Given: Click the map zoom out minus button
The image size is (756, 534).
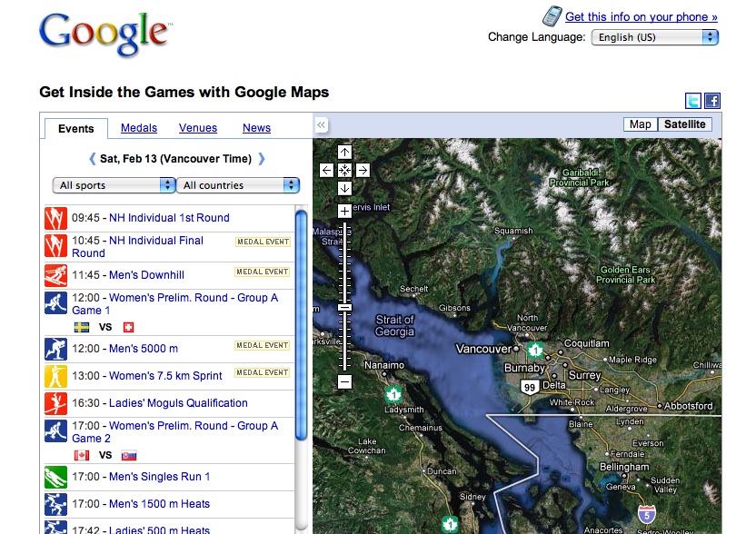Looking at the screenshot, I should (x=344, y=382).
